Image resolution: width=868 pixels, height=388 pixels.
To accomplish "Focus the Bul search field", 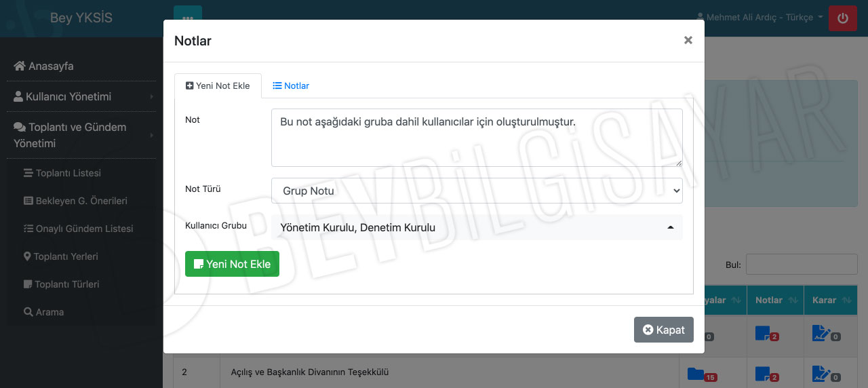I will click(x=801, y=265).
